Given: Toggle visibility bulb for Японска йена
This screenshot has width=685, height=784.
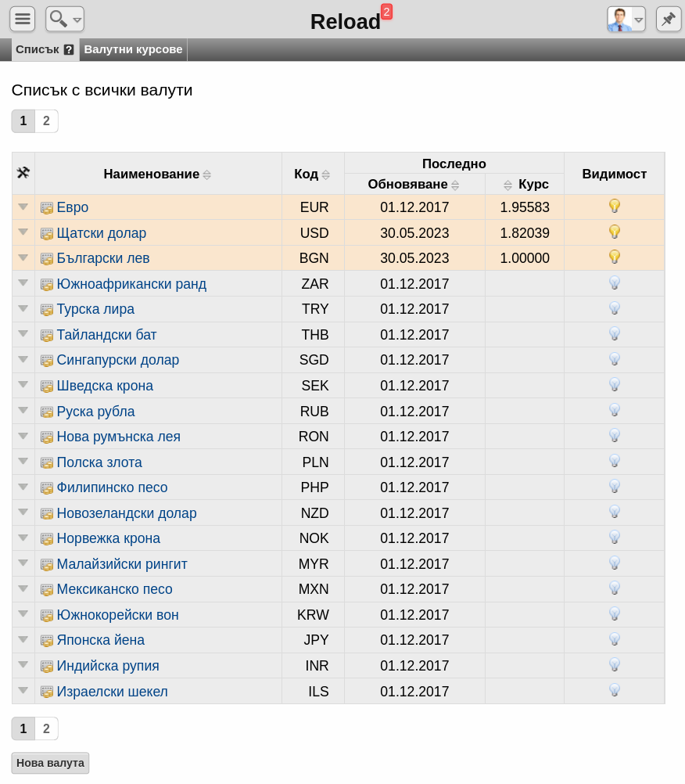Looking at the screenshot, I should pyautogui.click(x=615, y=639).
